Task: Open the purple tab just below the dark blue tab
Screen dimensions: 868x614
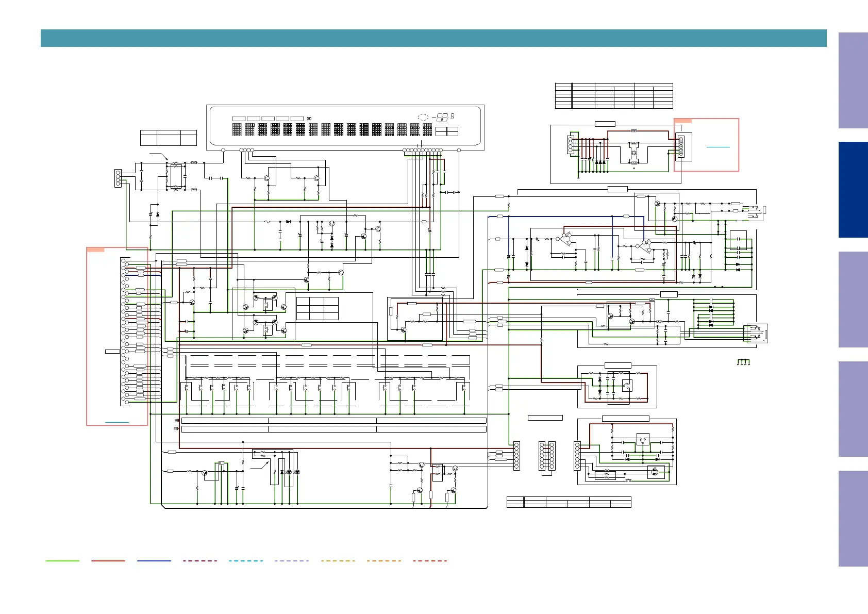Action: [853, 300]
